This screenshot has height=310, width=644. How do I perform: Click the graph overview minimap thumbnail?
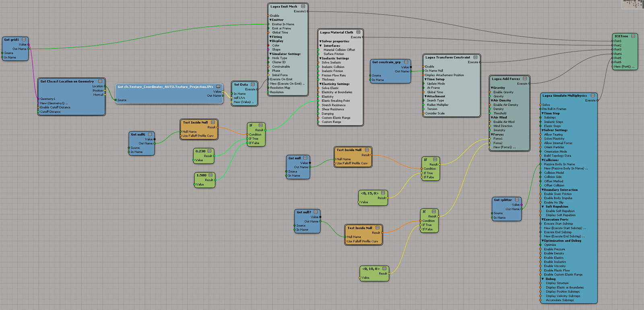[x=633, y=4]
